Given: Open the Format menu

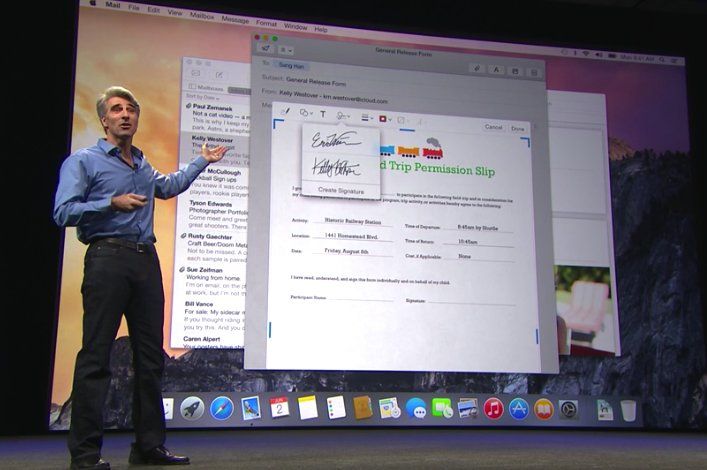Looking at the screenshot, I should pyautogui.click(x=266, y=22).
